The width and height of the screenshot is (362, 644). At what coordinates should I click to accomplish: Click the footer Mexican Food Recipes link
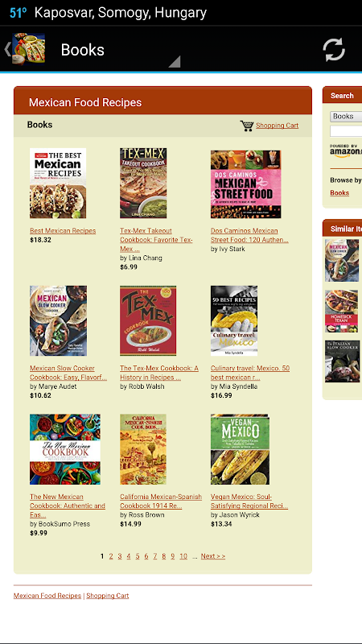47,596
